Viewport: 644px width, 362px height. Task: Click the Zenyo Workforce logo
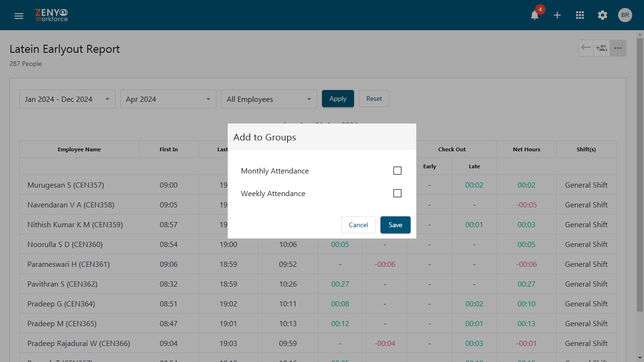[51, 15]
